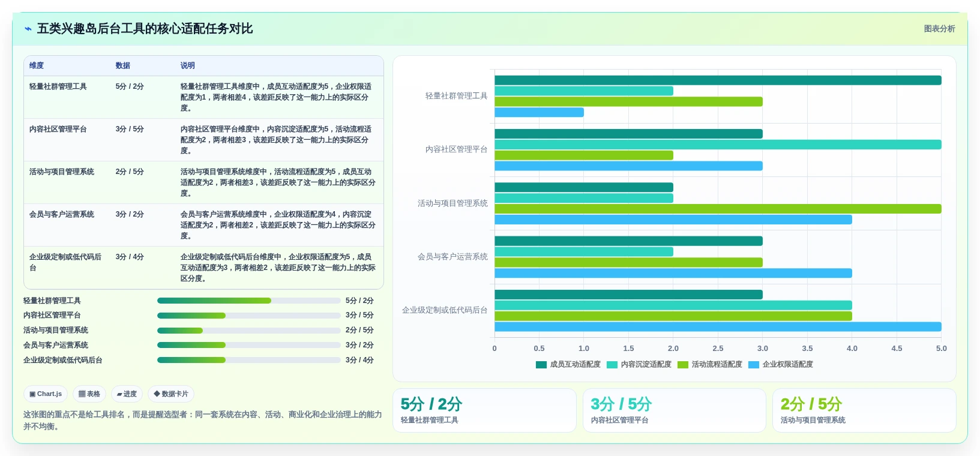The height and width of the screenshot is (456, 980).
Task: Select the 数据卡片 tag chip
Action: point(171,394)
